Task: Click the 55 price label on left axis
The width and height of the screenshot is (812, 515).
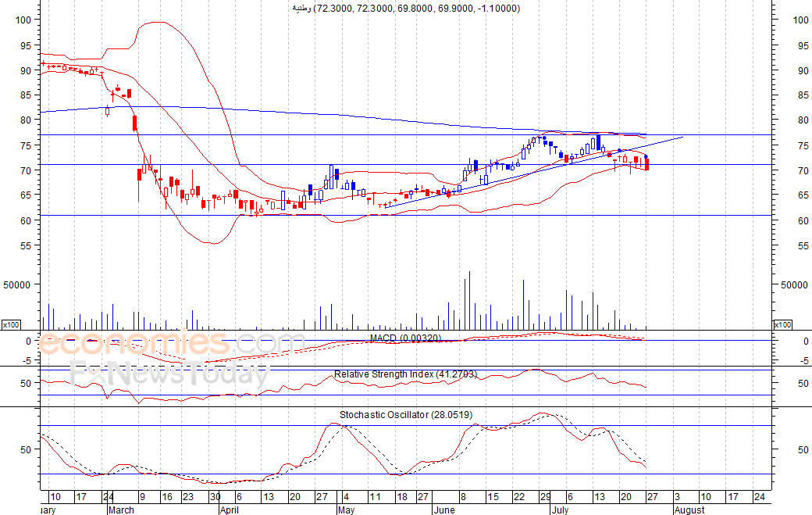Action: tap(25, 245)
